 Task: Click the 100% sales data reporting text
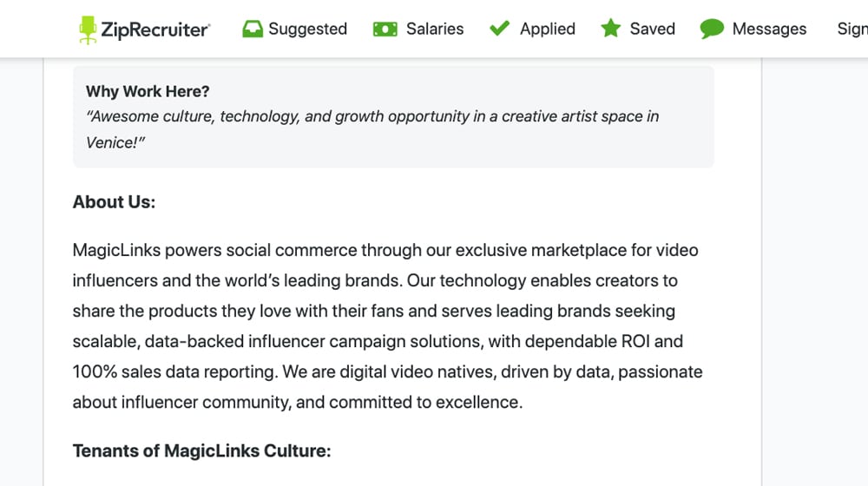tap(174, 371)
